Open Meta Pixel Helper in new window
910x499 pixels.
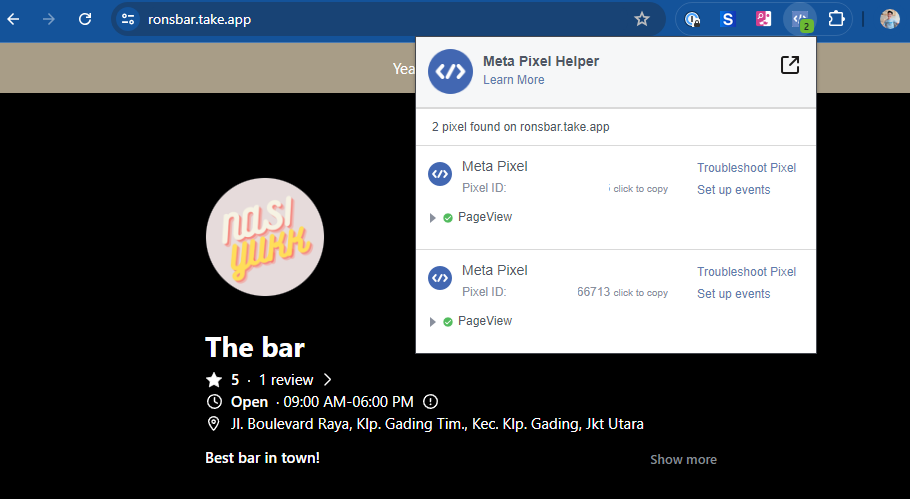click(790, 65)
